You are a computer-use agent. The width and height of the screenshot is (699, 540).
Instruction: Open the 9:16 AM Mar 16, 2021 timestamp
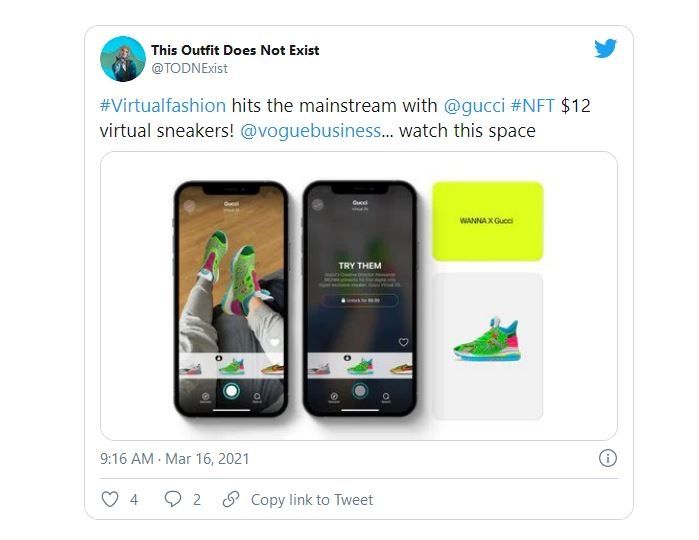point(174,458)
